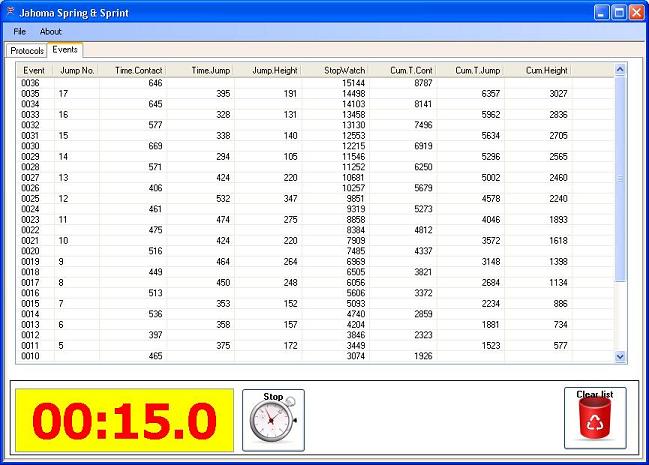The width and height of the screenshot is (649, 465).
Task: Click the Stop stopwatch button
Action: (x=273, y=420)
